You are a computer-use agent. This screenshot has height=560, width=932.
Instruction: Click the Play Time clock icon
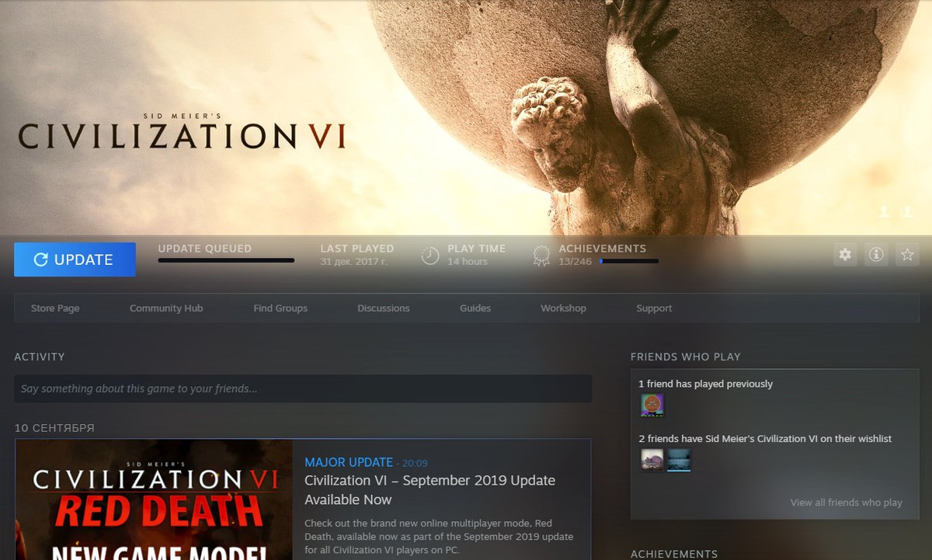[x=430, y=256]
